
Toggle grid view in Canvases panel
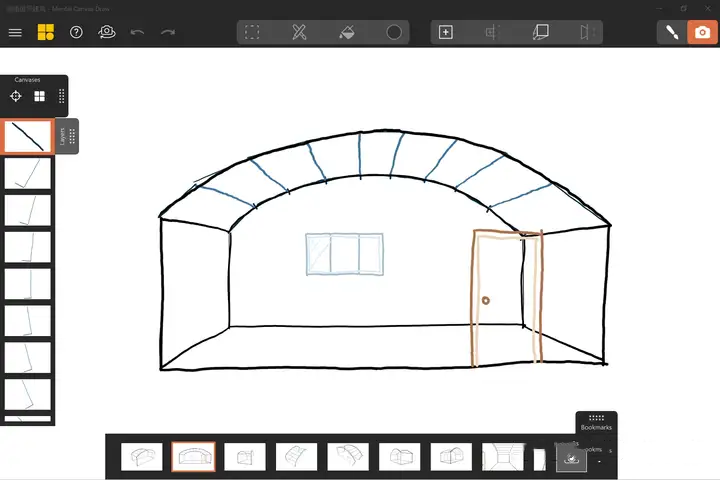40,97
